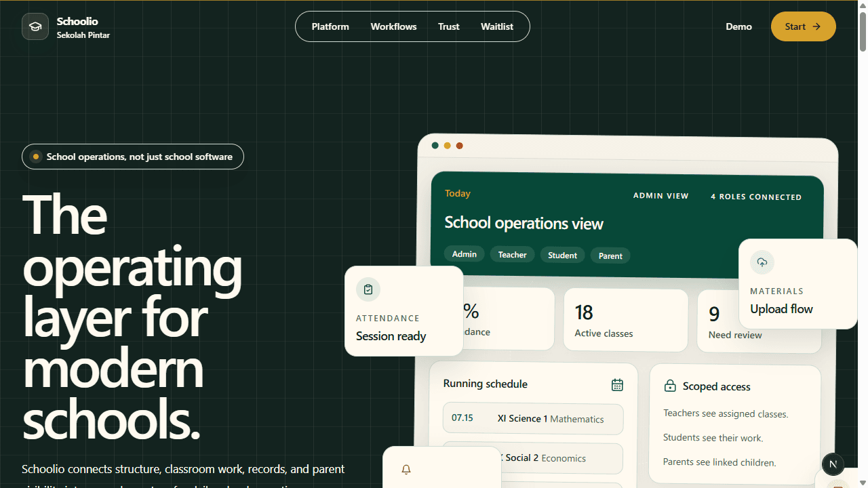This screenshot has width=868, height=488.
Task: Open the Waitlist nav item
Action: pos(497,26)
